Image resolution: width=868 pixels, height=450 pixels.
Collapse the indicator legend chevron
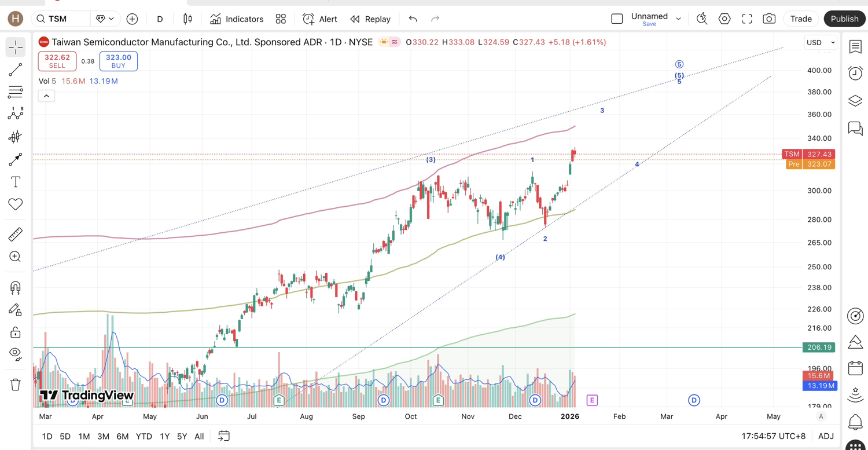coord(46,96)
